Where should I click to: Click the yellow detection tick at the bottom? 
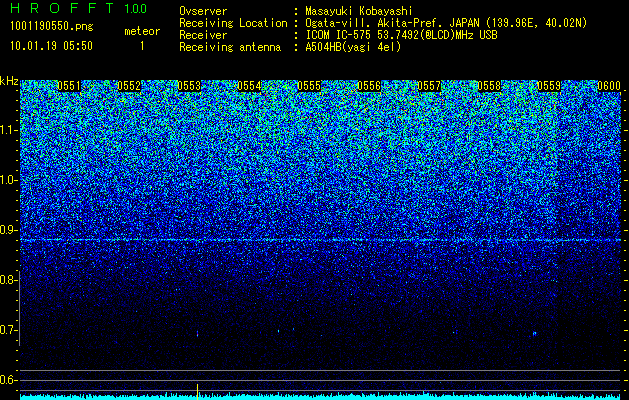[x=197, y=391]
